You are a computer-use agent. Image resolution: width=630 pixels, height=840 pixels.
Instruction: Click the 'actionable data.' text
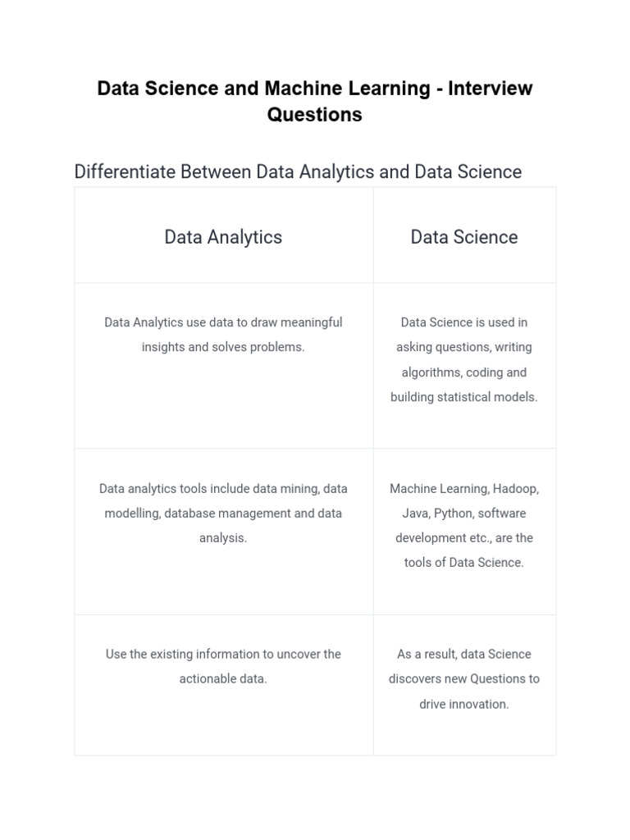[x=223, y=679]
